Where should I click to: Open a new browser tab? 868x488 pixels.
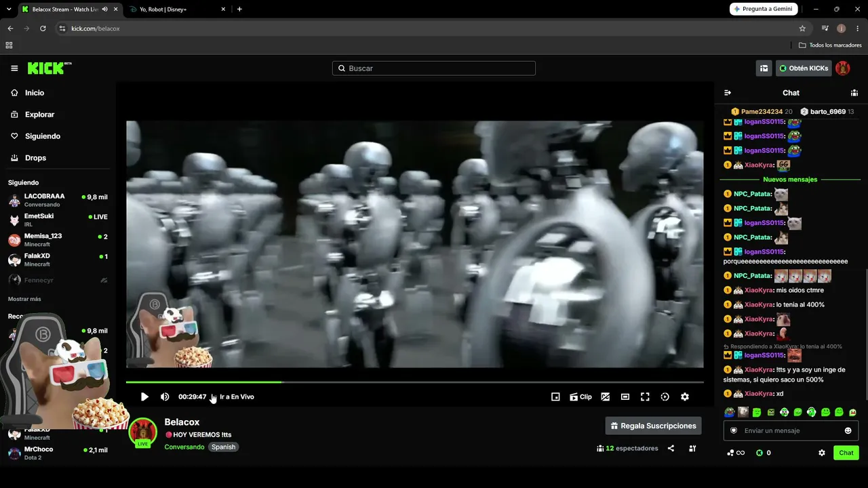pos(239,9)
